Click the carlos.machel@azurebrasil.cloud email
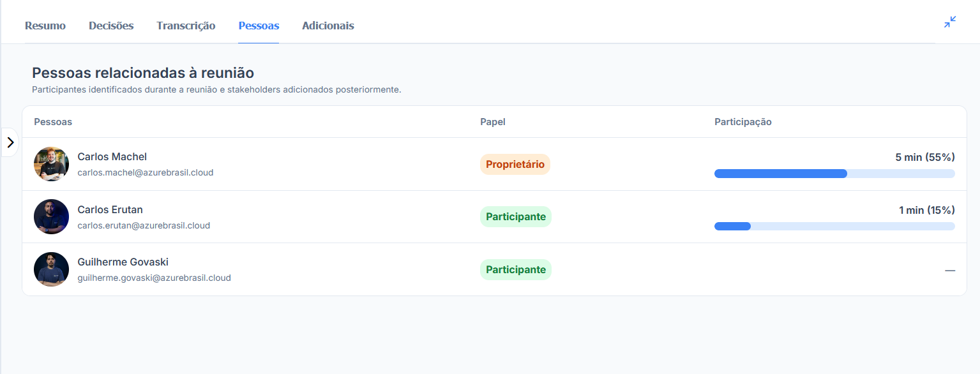Image resolution: width=980 pixels, height=374 pixels. (x=146, y=172)
